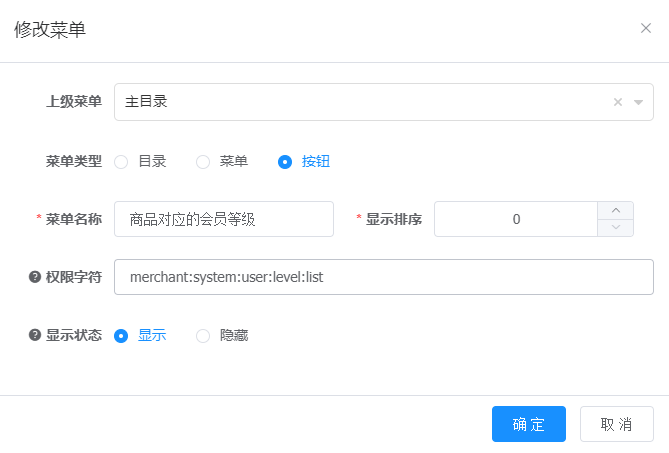669x453 pixels.
Task: Close the 修改菜单 dialog with X
Action: [x=646, y=28]
